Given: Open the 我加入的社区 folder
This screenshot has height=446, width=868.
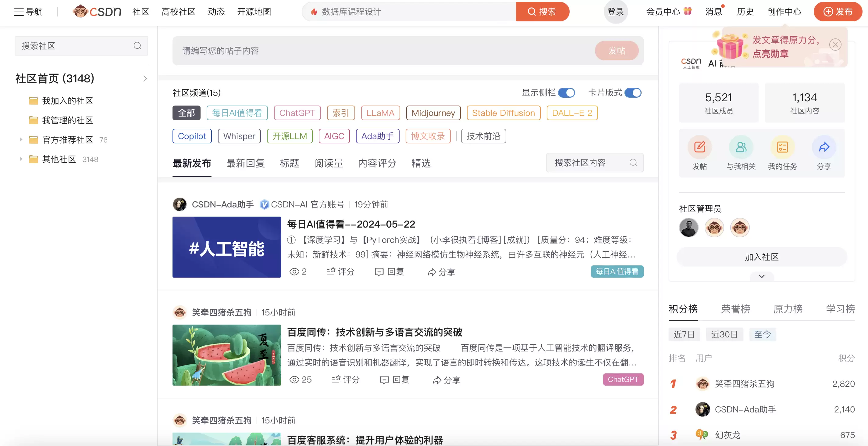Looking at the screenshot, I should click(61, 101).
